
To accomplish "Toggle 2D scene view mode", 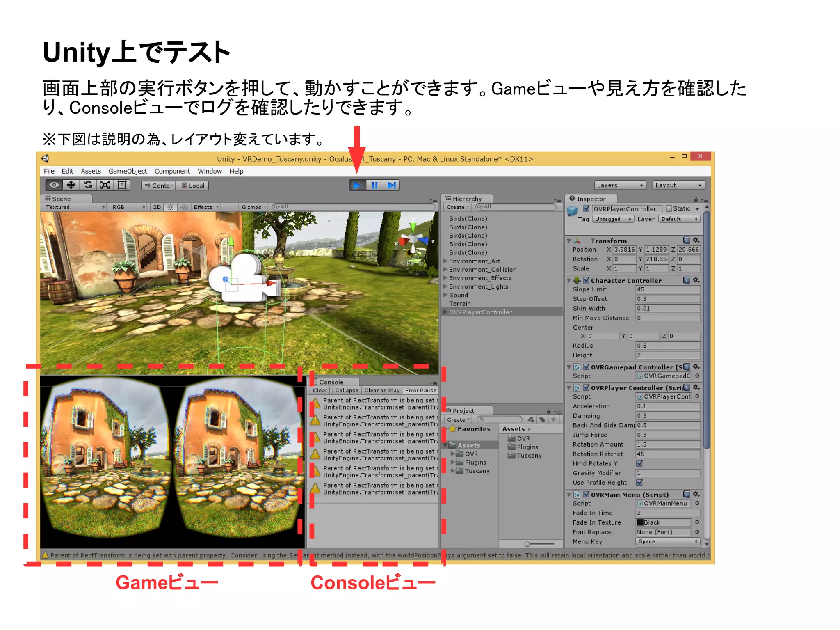I will [x=157, y=207].
